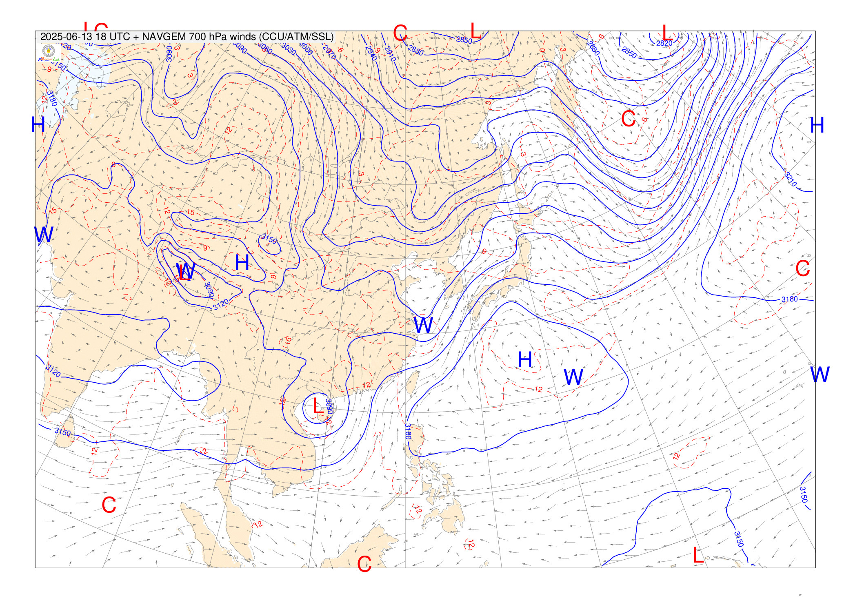Click the red "C" at the right edge near 3180
The height and width of the screenshot is (616, 853).
pyautogui.click(x=803, y=268)
